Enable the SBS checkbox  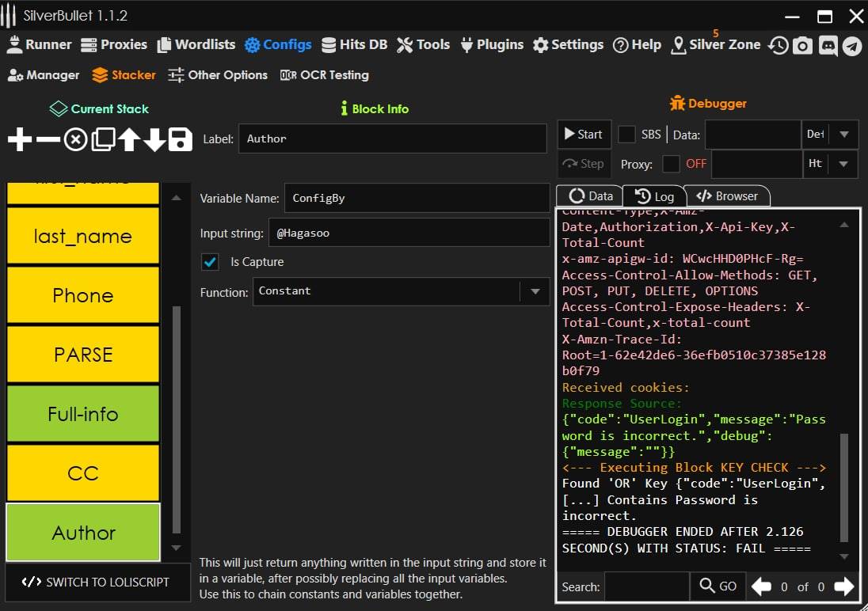tap(626, 135)
